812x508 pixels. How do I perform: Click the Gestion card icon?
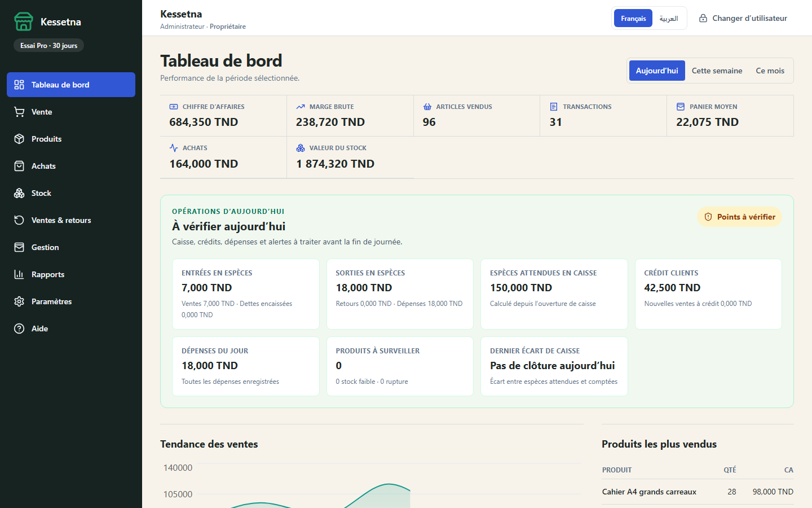pyautogui.click(x=19, y=247)
